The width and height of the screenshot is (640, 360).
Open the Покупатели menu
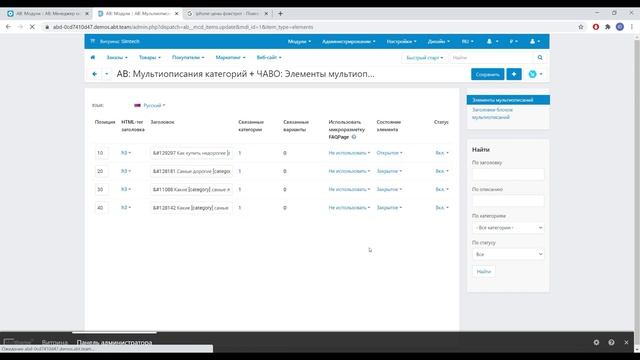click(x=188, y=58)
